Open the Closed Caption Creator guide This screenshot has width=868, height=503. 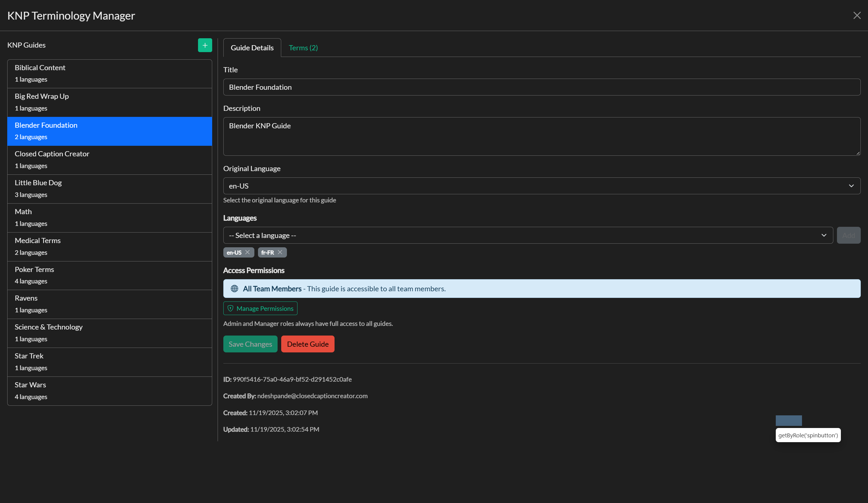click(109, 160)
